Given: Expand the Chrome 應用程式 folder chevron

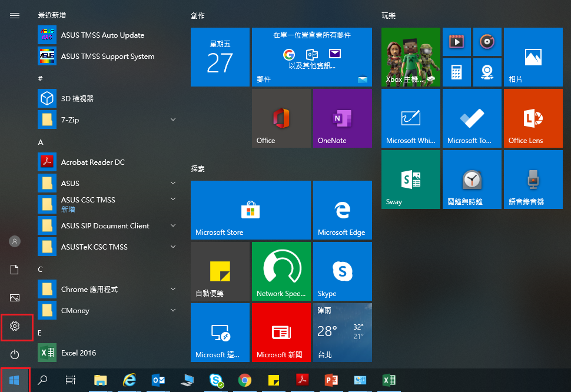Looking at the screenshot, I should coord(173,289).
